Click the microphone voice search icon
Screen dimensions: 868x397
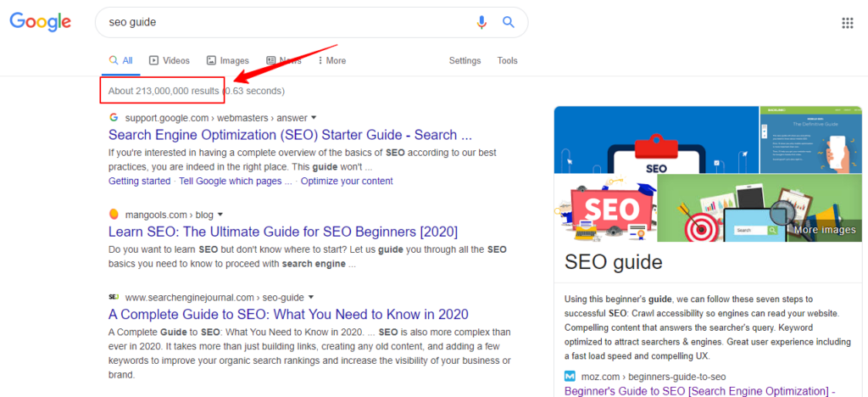(481, 22)
